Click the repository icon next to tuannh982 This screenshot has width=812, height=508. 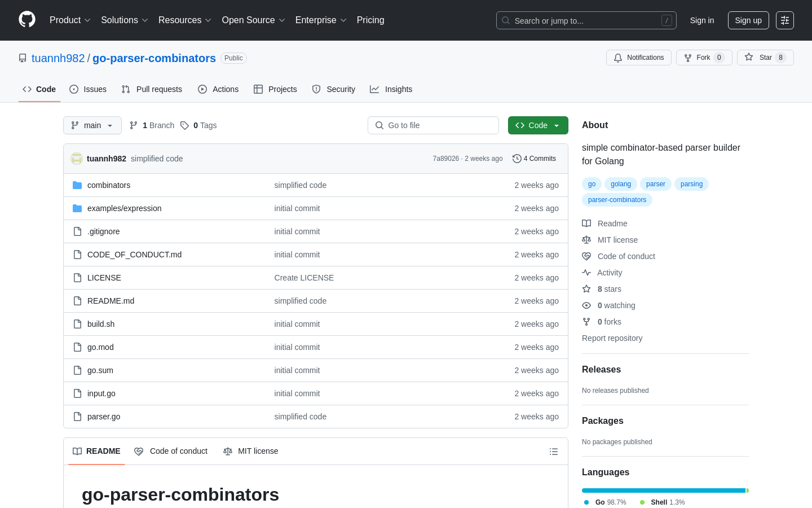23,58
